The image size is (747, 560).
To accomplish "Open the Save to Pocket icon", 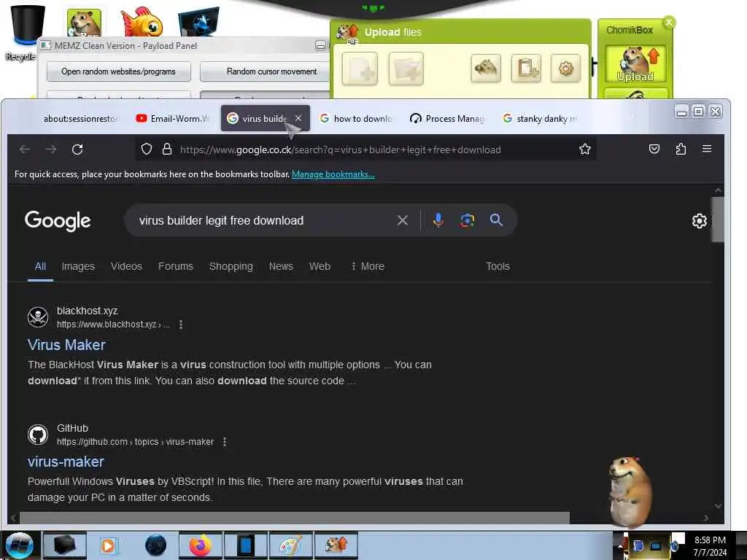I will pyautogui.click(x=654, y=149).
